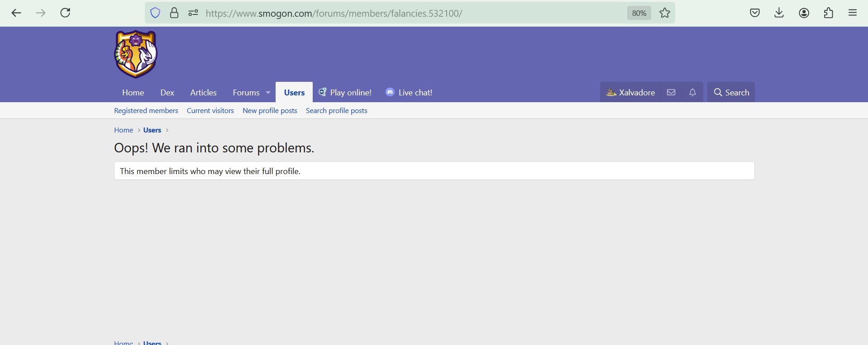Reset the 80% zoom level
This screenshot has height=345, width=868.
coord(639,13)
